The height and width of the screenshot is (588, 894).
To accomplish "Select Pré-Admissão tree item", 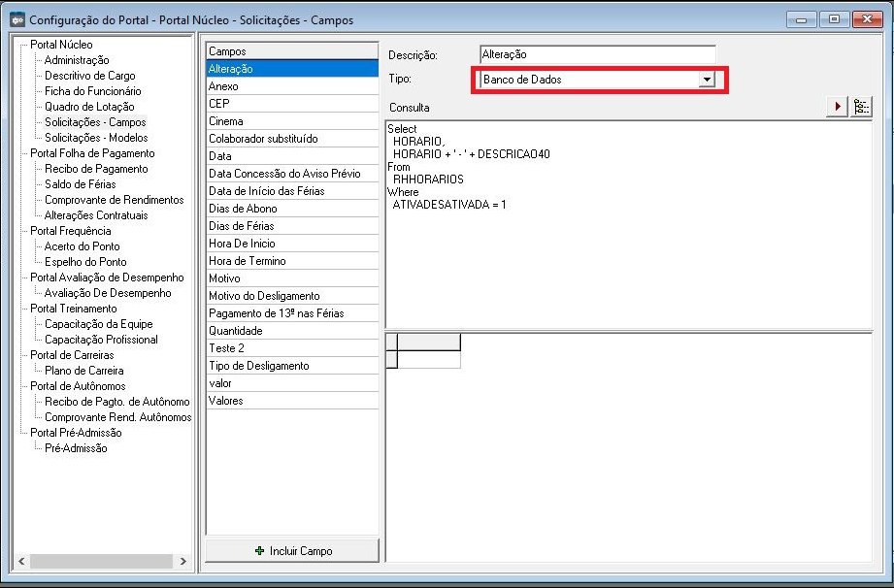I will click(x=76, y=448).
